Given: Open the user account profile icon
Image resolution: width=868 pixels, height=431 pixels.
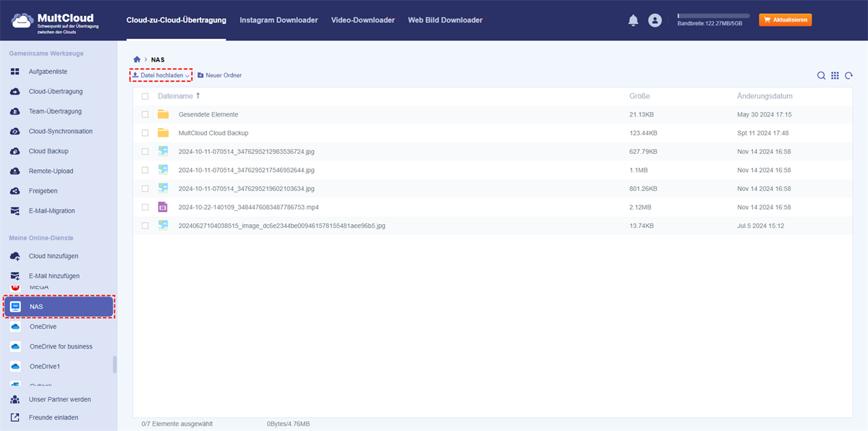Looking at the screenshot, I should point(655,20).
